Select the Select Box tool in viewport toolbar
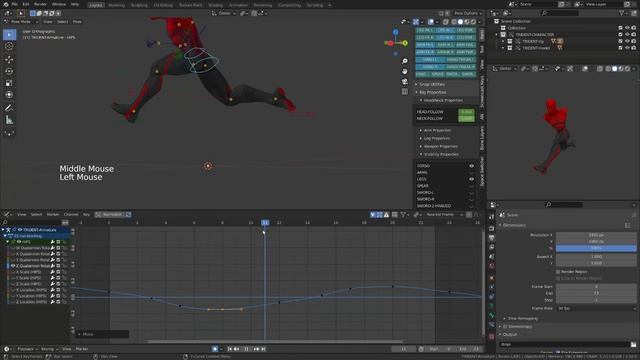The image size is (640, 360). pyautogui.click(x=9, y=35)
